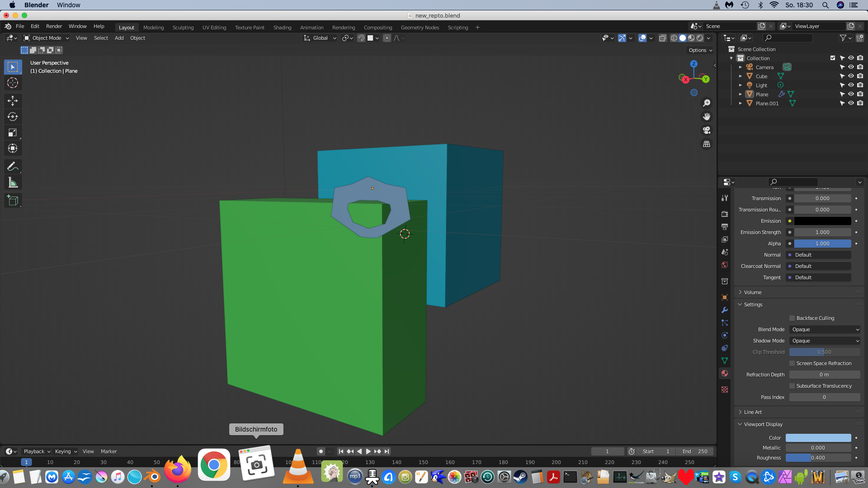Enable Backface Culling checkbox
Image resolution: width=868 pixels, height=488 pixels.
pos(792,318)
